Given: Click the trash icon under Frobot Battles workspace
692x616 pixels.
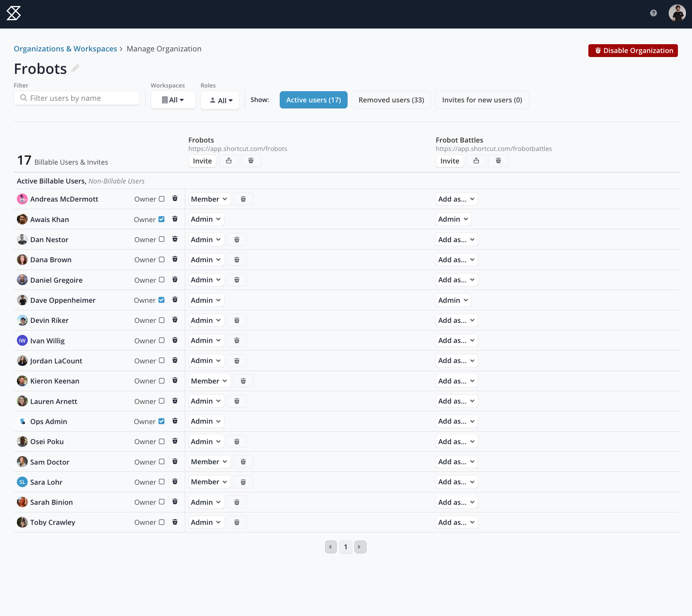Looking at the screenshot, I should pos(498,161).
